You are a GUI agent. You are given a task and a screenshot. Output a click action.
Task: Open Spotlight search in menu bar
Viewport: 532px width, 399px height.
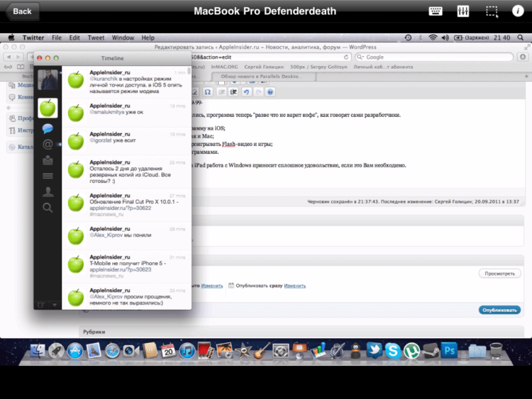coord(520,38)
